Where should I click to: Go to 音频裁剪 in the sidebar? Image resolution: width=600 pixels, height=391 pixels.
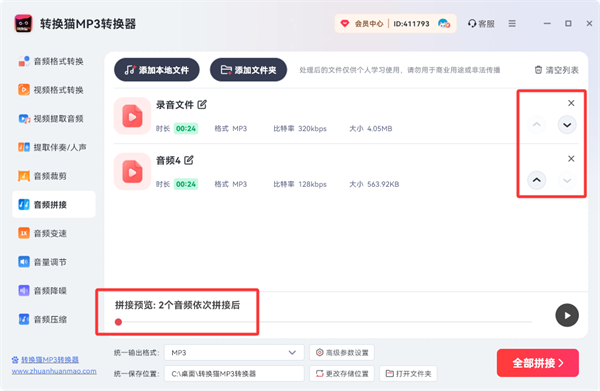[x=43, y=176]
